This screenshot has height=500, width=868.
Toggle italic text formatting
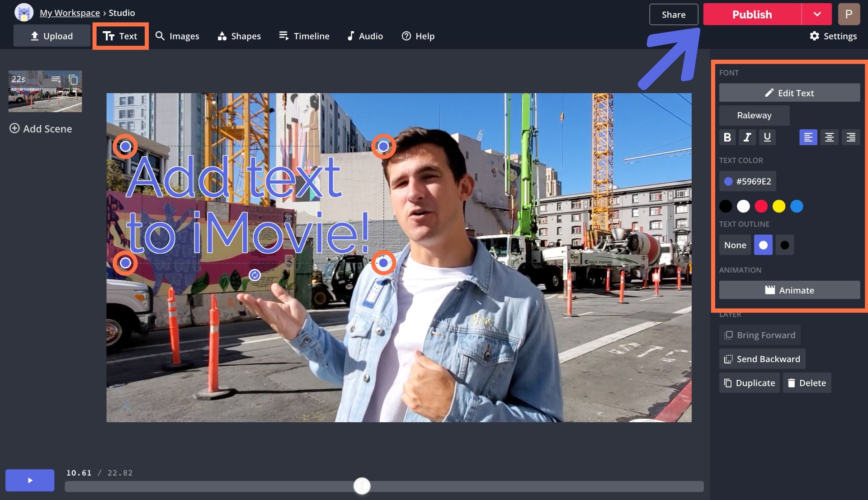[x=747, y=137]
